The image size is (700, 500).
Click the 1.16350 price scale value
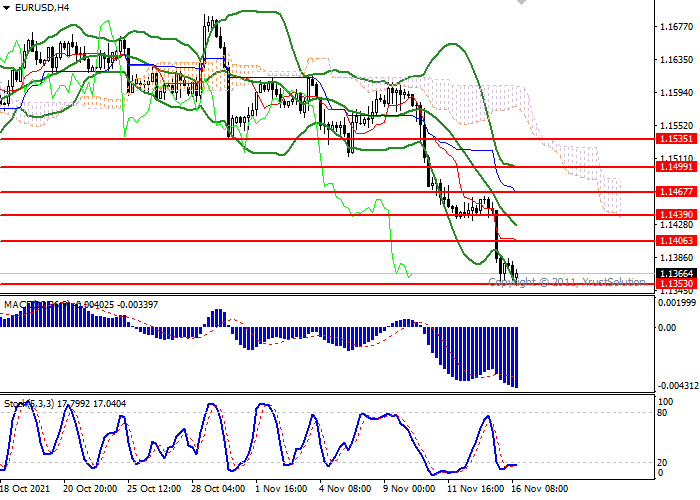(676, 60)
